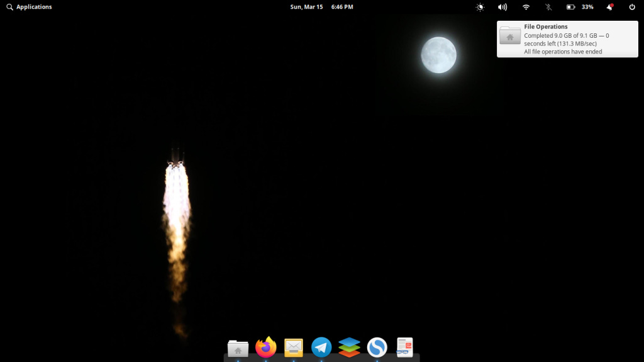The width and height of the screenshot is (644, 362).
Task: Open the stacked layers app in dock
Action: (x=349, y=347)
